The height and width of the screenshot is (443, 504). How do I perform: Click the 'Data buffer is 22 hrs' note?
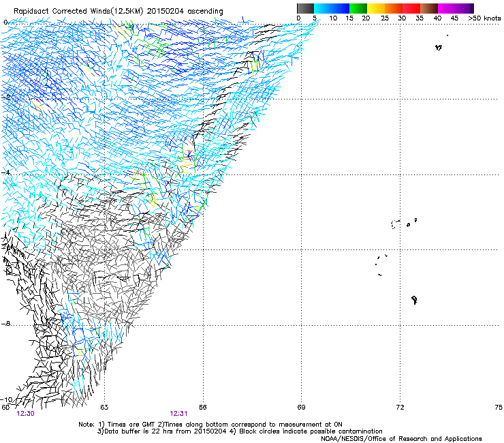tap(240, 431)
